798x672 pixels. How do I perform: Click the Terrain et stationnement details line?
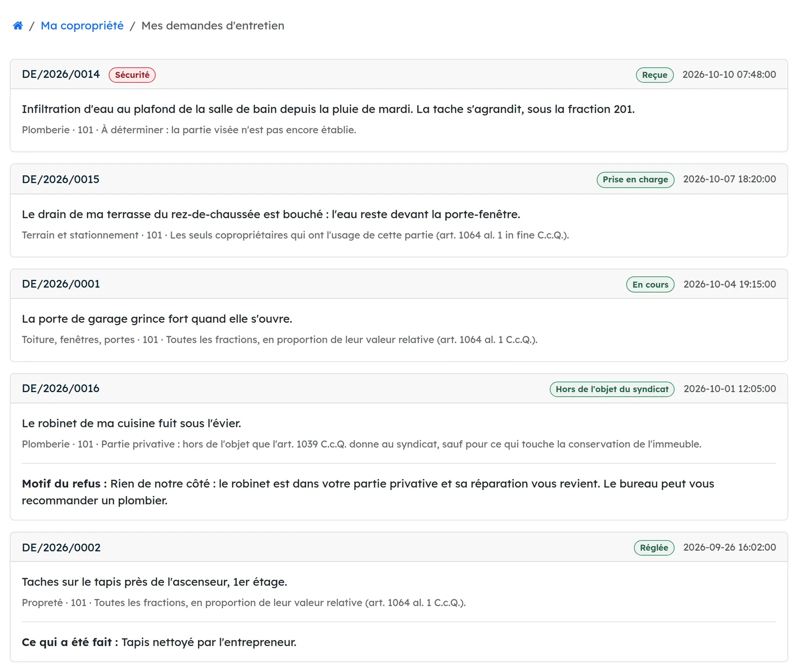click(x=295, y=235)
